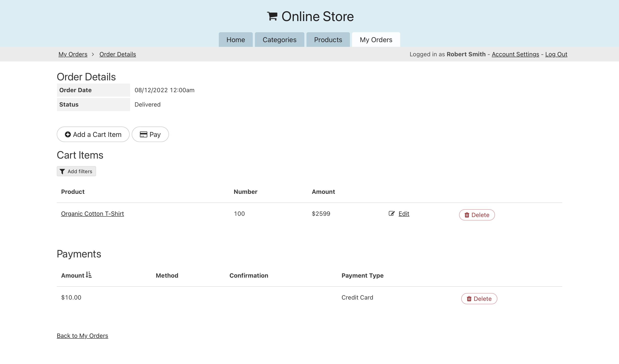The height and width of the screenshot is (364, 619).
Task: Click the funnel filter icon
Action: [62, 171]
